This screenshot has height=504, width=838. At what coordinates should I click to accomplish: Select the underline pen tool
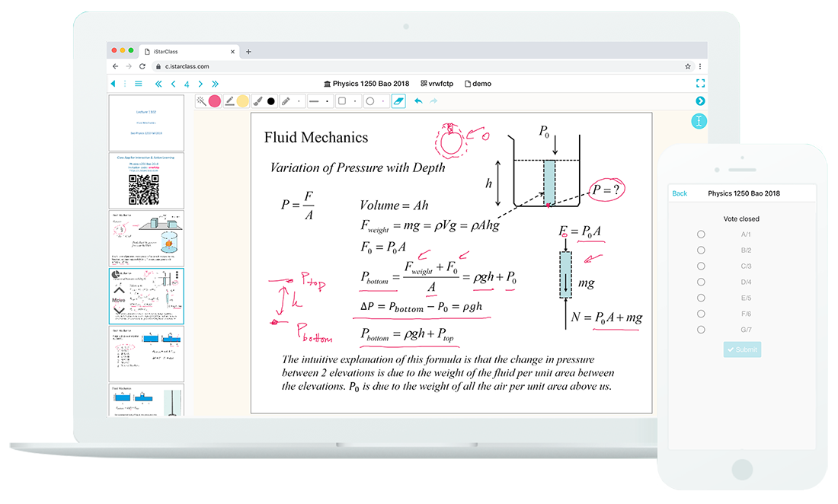point(229,101)
